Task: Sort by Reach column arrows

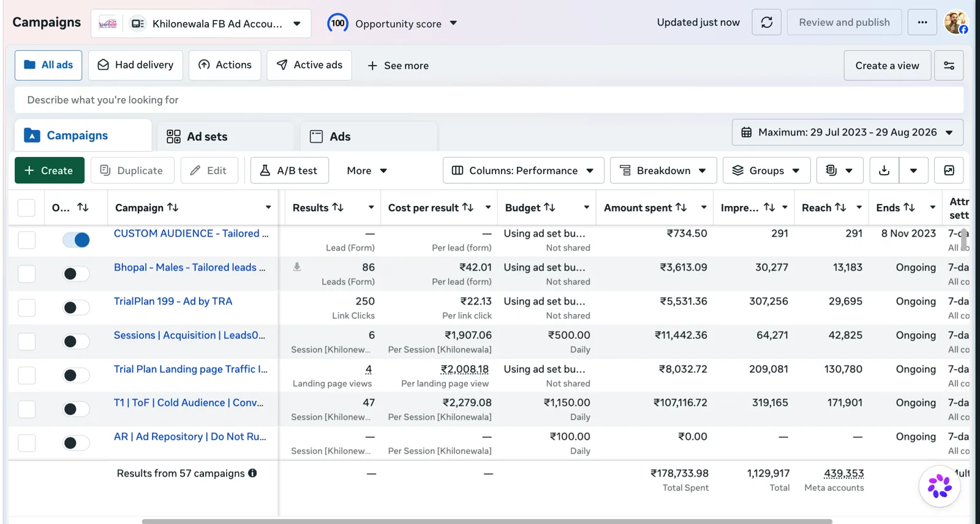Action: (x=840, y=208)
